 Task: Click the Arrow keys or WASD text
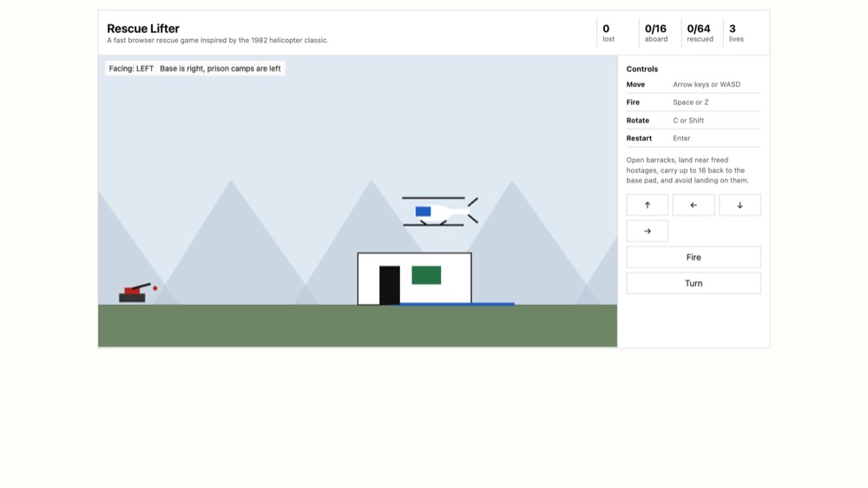[707, 85]
